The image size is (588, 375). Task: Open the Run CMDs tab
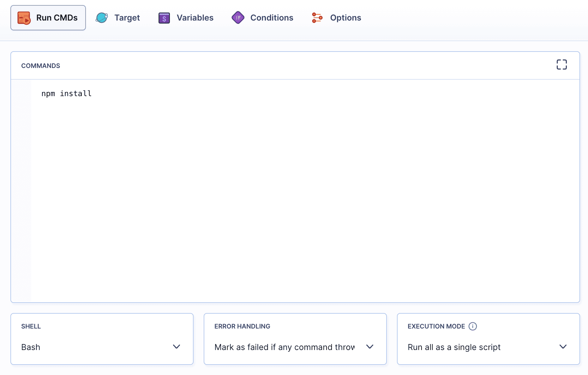tap(48, 18)
